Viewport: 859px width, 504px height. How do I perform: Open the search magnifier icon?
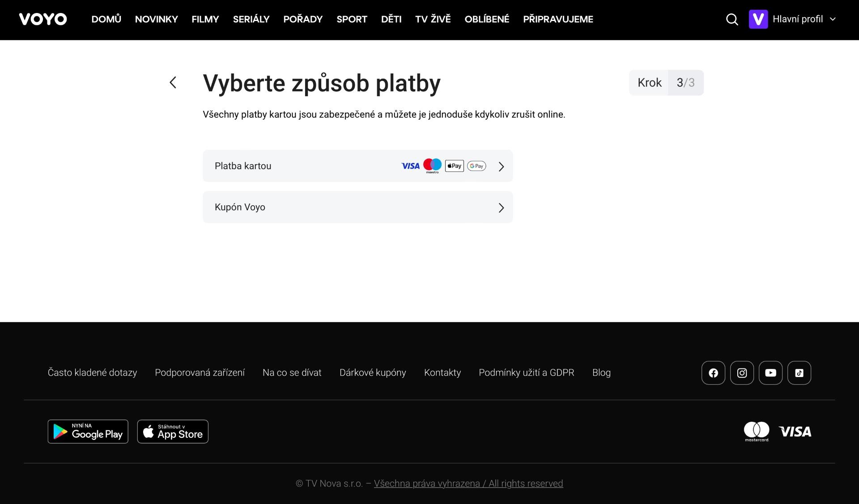pyautogui.click(x=732, y=19)
